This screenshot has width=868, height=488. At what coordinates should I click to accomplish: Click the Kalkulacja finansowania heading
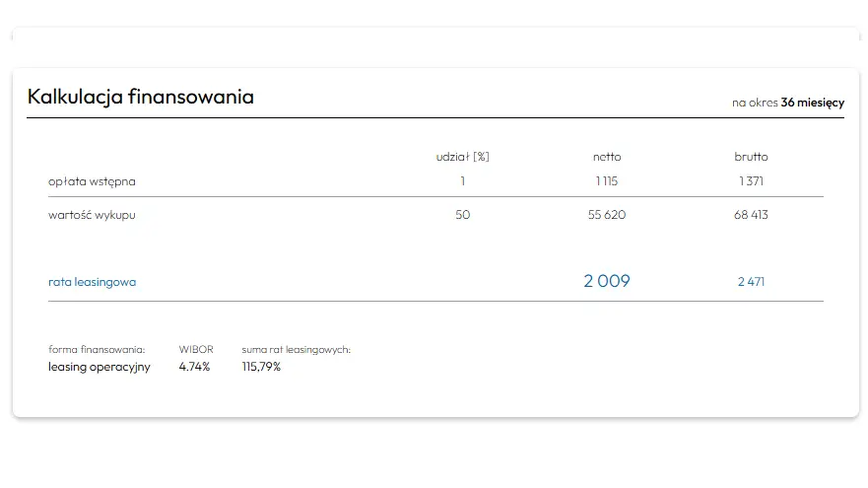[141, 97]
